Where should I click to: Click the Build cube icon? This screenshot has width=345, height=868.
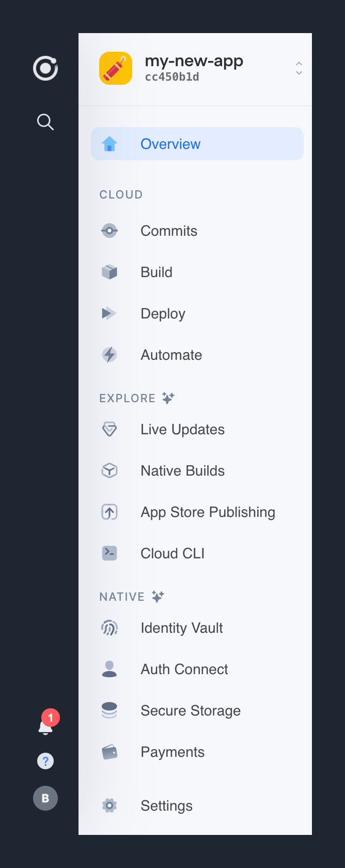point(109,272)
